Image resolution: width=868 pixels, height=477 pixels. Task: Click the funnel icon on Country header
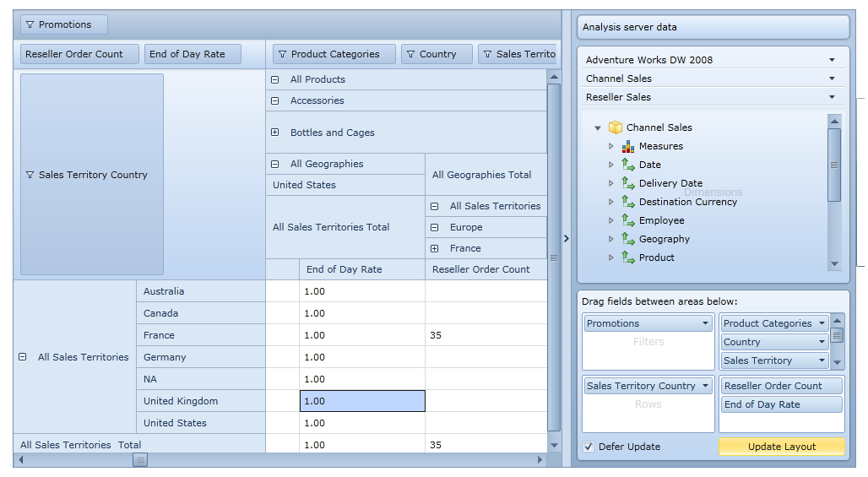[411, 54]
